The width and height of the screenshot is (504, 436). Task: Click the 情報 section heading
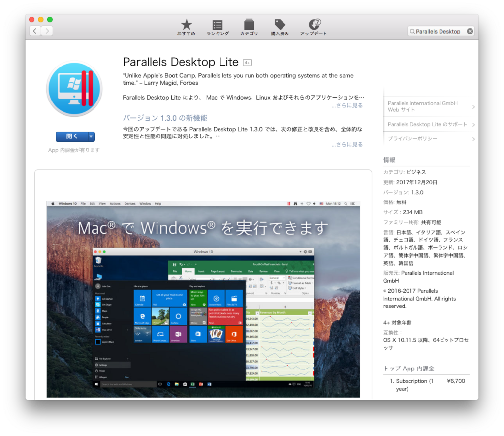tap(389, 160)
